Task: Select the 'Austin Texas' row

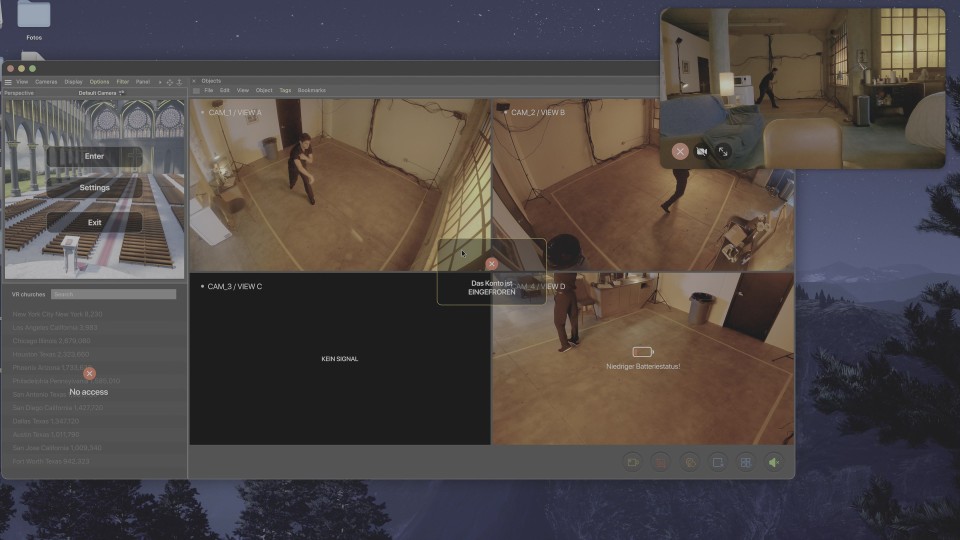Action: tap(46, 435)
